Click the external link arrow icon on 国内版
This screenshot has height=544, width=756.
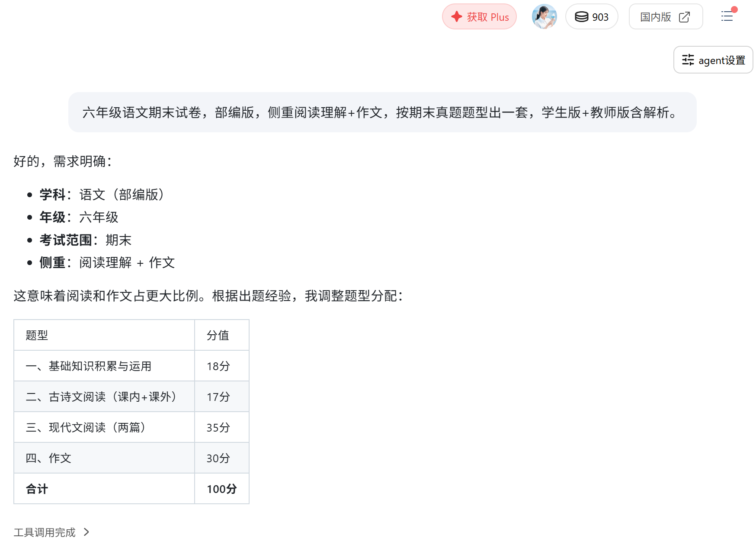(684, 17)
